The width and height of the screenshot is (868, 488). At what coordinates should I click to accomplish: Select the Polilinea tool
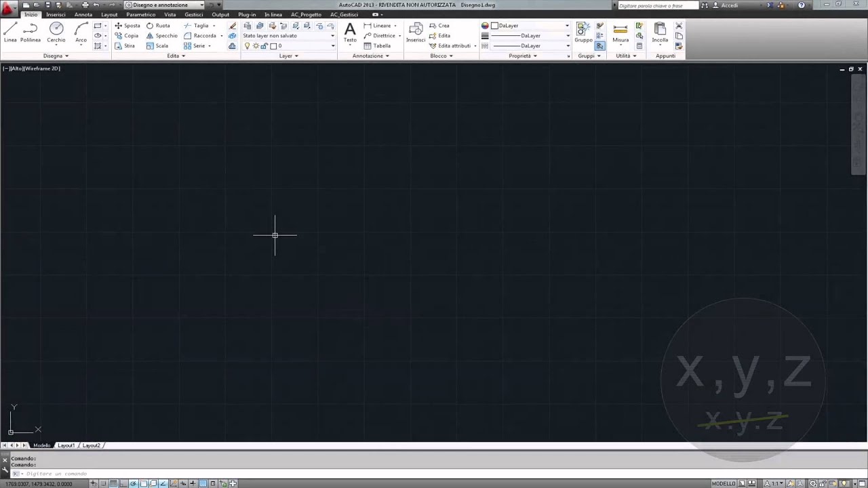click(31, 32)
